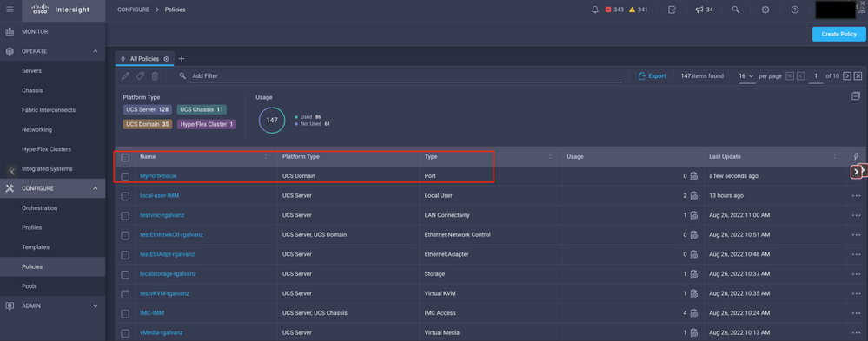The image size is (868, 341).
Task: Open actions menu for localstorage-rgalvanz row
Action: click(857, 273)
